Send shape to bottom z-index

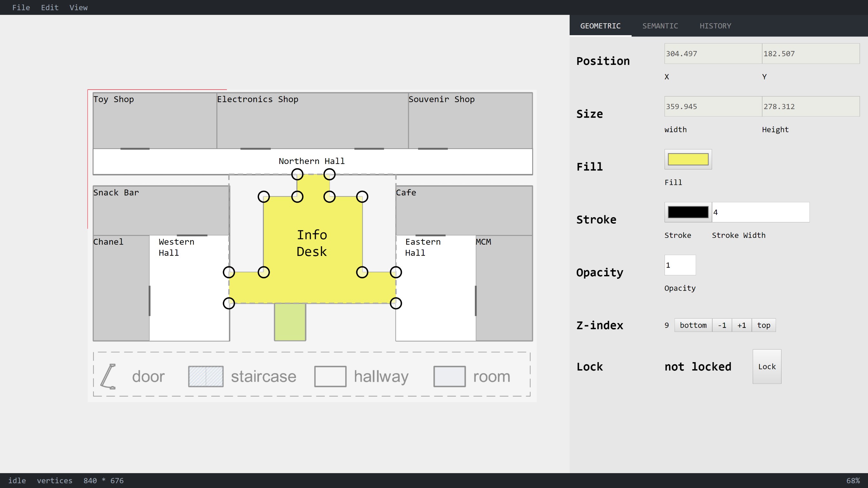[x=693, y=325]
